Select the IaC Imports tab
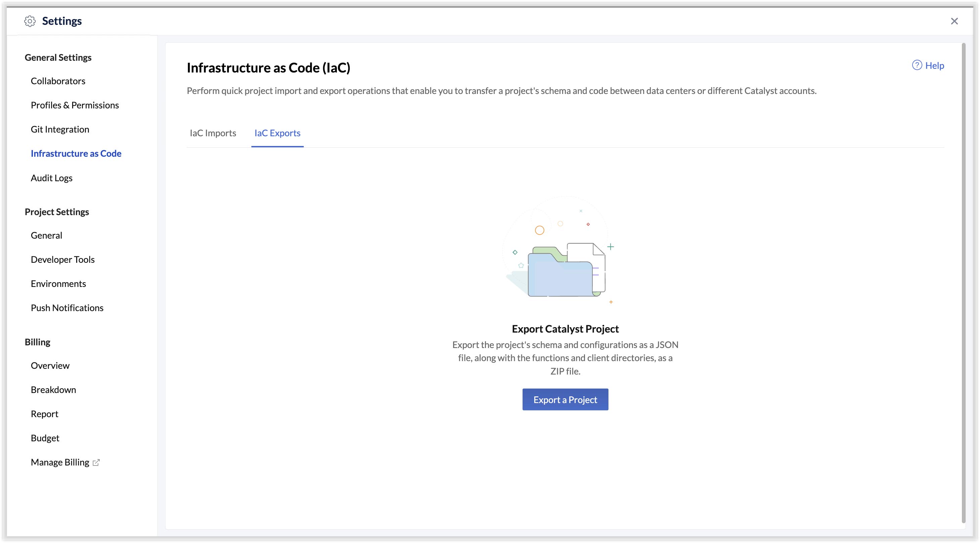 [x=213, y=133]
